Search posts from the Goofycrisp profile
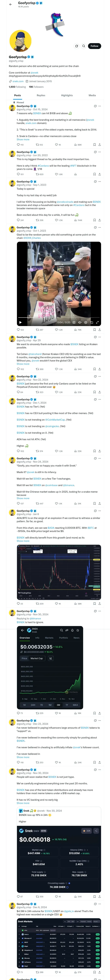 pos(83,46)
